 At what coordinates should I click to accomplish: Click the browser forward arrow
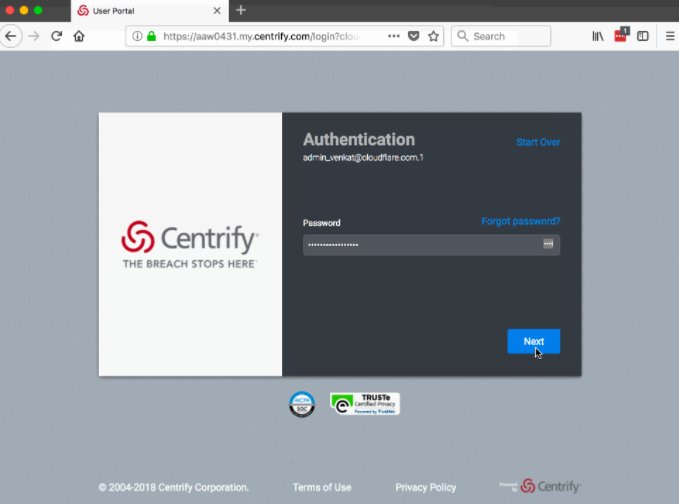[x=34, y=36]
